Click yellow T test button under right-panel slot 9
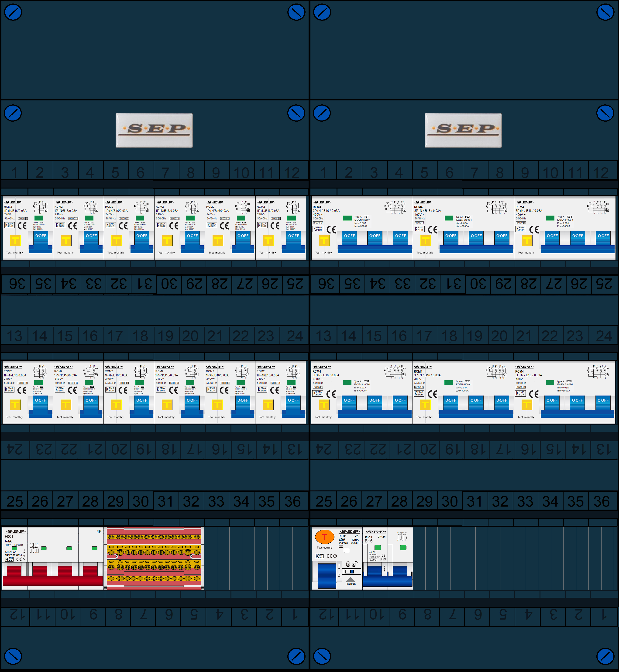 click(x=527, y=240)
